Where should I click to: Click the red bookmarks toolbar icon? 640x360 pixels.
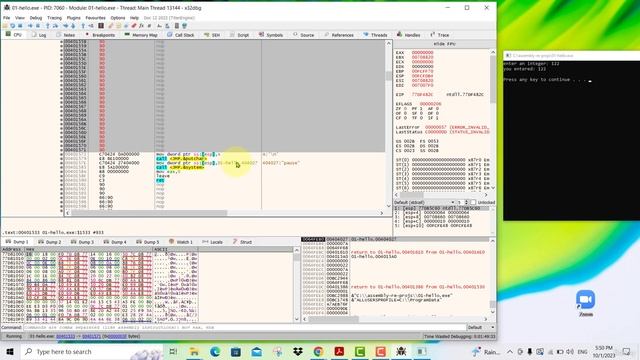point(134,26)
